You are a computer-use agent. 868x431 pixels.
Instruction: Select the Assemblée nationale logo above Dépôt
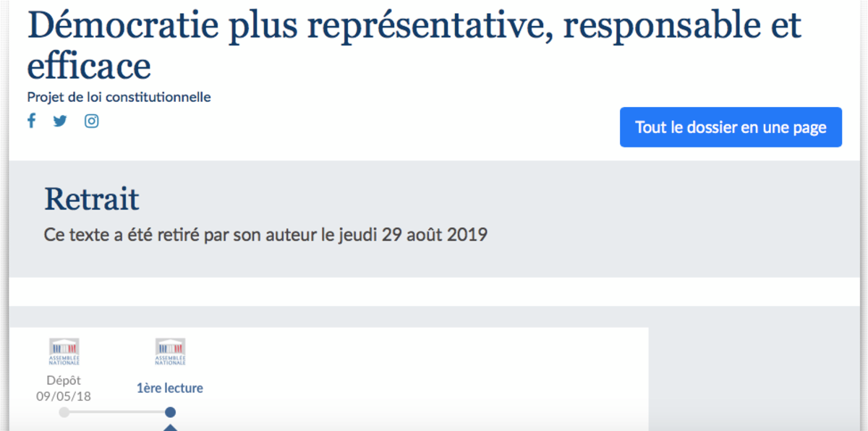[x=64, y=351]
